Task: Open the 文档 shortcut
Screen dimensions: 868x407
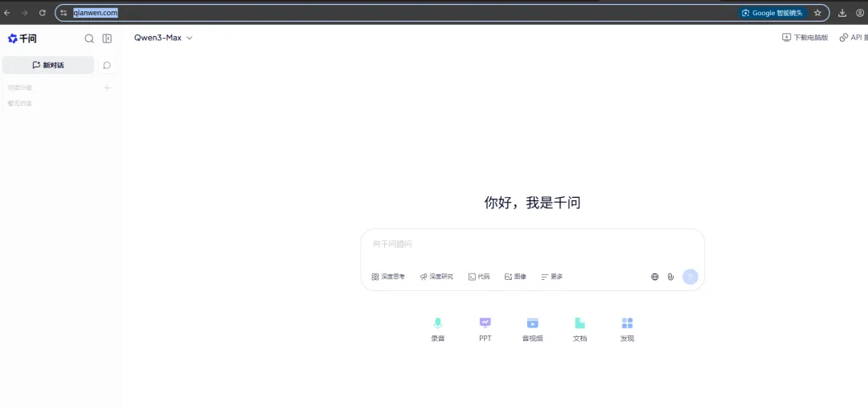Action: [x=579, y=330]
